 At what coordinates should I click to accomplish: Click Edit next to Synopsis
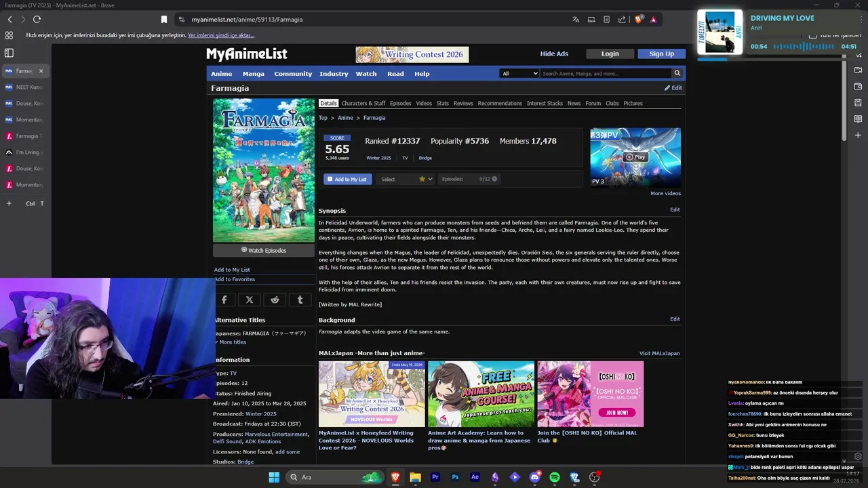click(x=675, y=209)
